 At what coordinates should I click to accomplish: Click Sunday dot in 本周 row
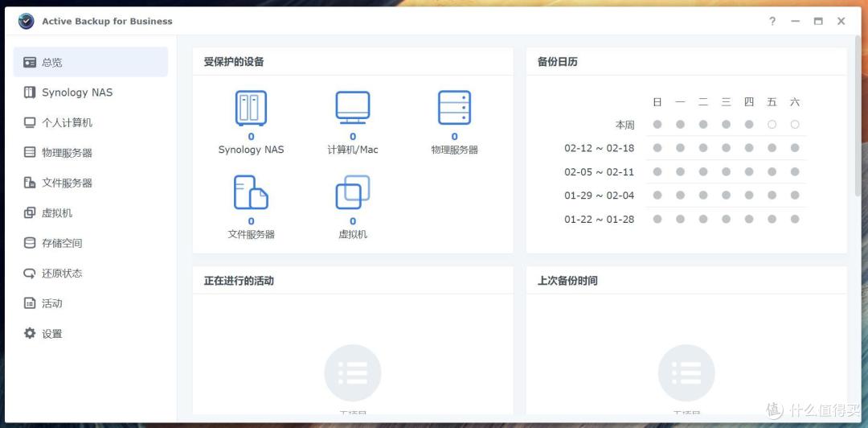click(657, 124)
